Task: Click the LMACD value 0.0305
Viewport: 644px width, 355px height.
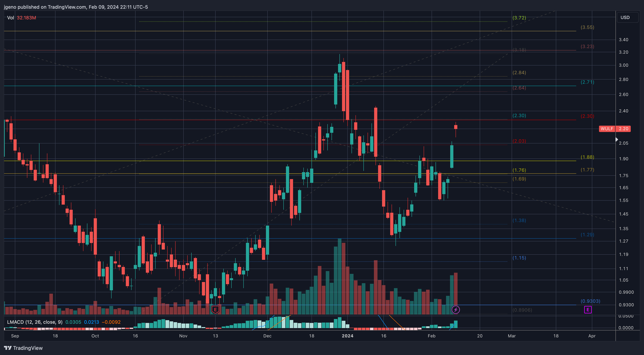Action: point(73,322)
